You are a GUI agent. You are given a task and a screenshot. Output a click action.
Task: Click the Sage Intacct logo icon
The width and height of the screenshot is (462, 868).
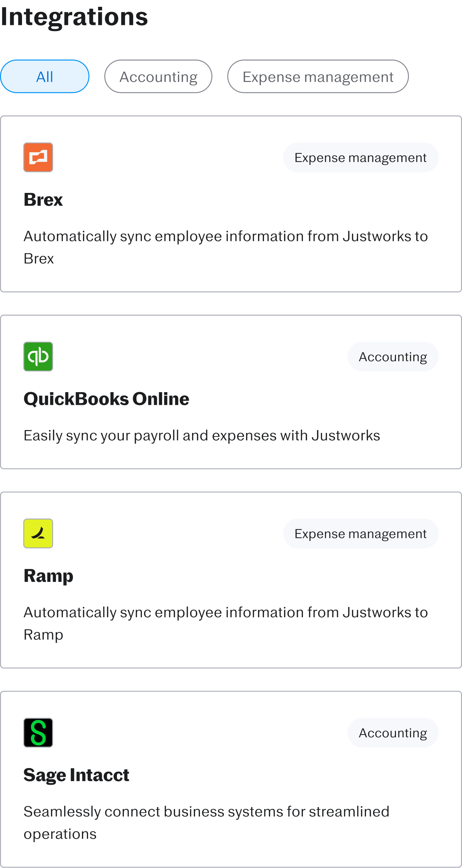pos(38,732)
